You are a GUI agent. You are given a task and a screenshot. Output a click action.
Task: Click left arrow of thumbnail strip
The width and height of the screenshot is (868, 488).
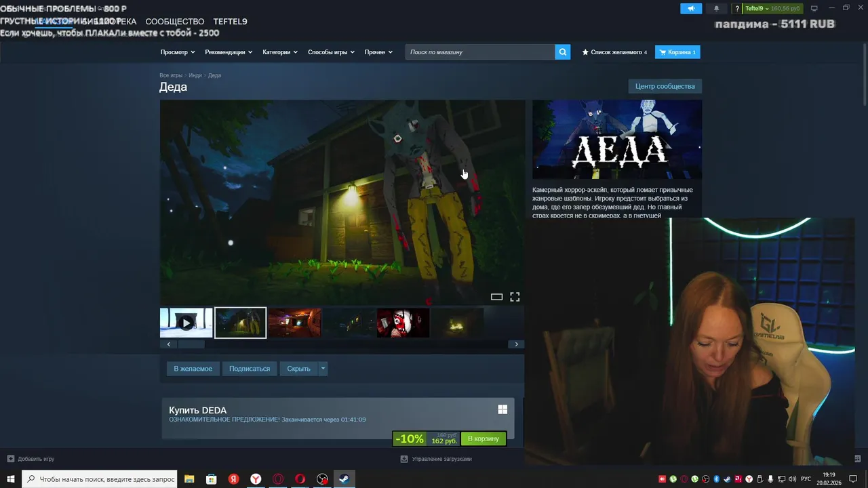coord(169,344)
